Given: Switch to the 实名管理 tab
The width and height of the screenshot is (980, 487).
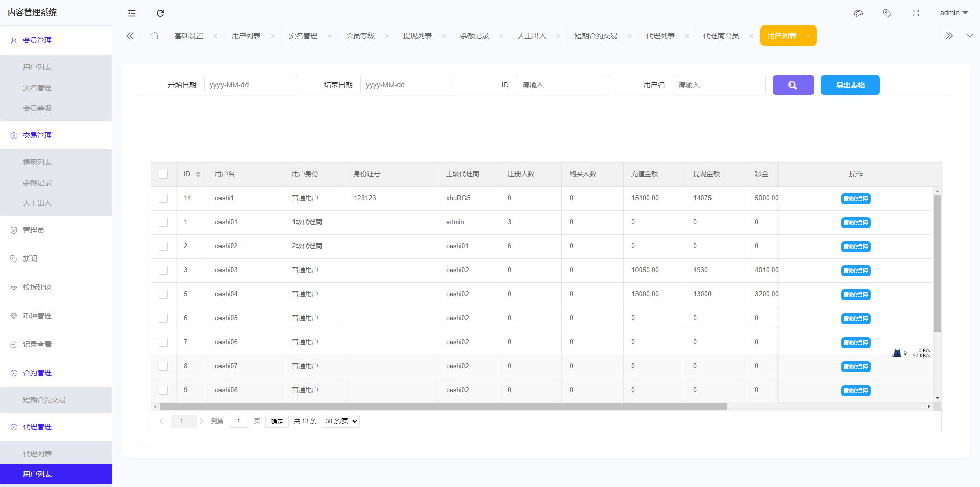Looking at the screenshot, I should [303, 36].
